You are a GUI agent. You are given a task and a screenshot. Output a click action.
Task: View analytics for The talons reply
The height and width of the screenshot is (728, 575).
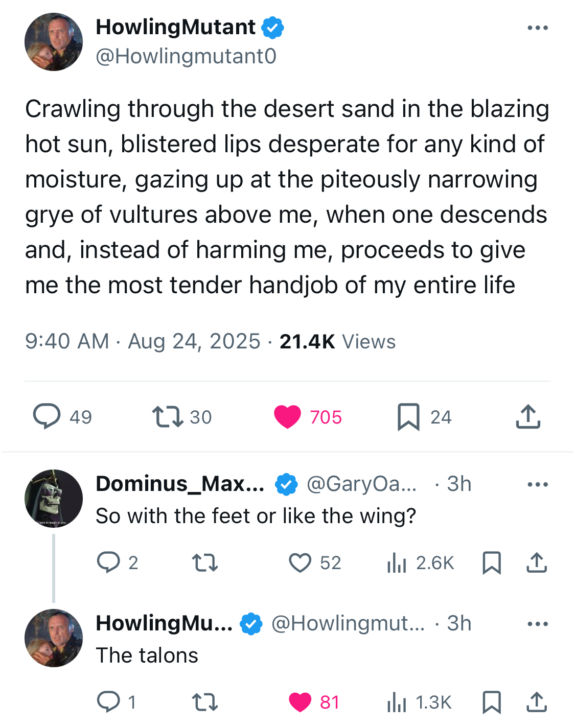(397, 702)
